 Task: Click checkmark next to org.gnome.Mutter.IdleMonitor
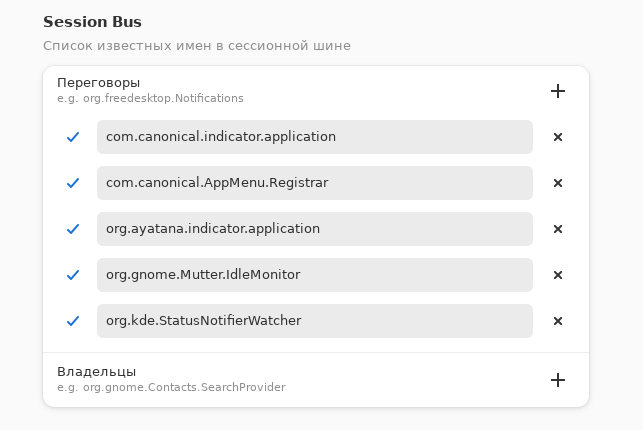73,275
